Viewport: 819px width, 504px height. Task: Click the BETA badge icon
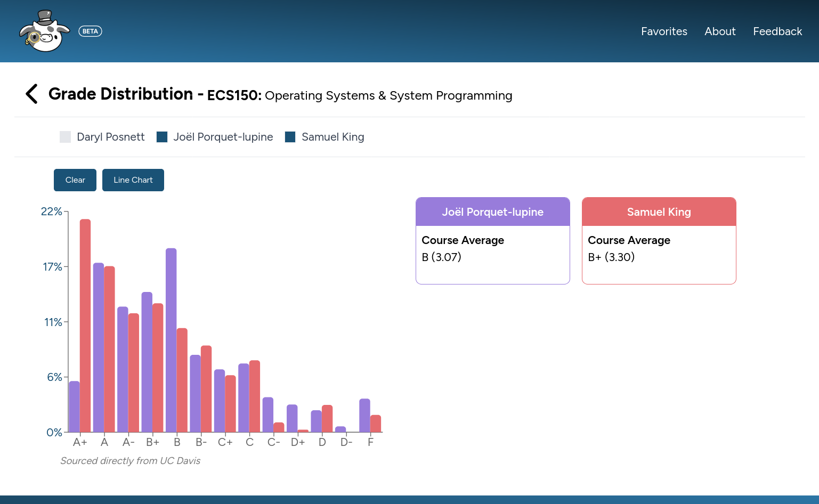(90, 31)
